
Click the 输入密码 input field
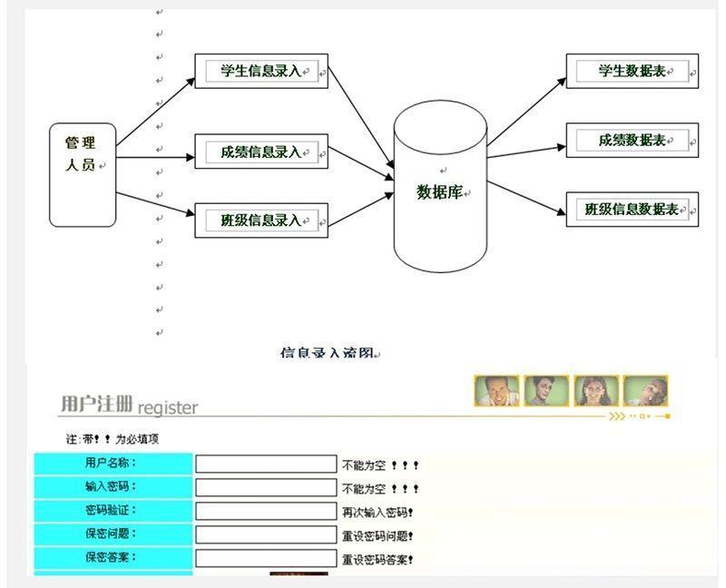tap(266, 487)
